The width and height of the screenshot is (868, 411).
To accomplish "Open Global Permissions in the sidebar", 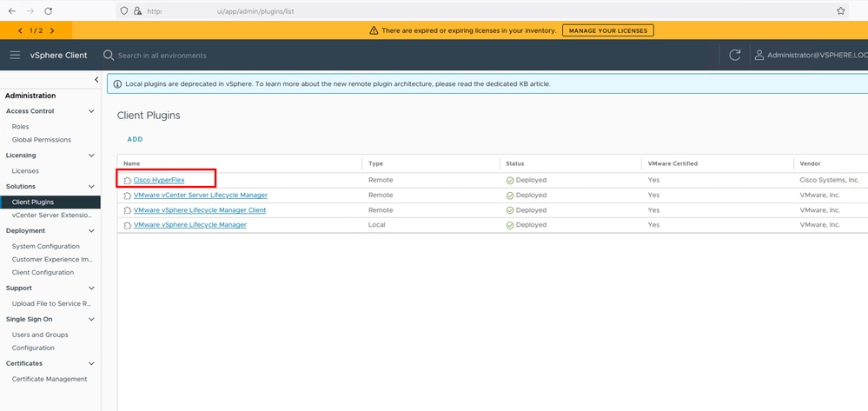I will (x=42, y=140).
